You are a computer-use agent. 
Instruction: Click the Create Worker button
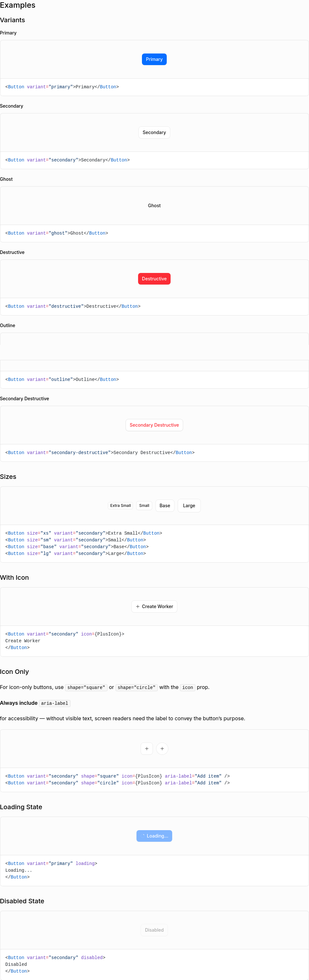(154, 606)
